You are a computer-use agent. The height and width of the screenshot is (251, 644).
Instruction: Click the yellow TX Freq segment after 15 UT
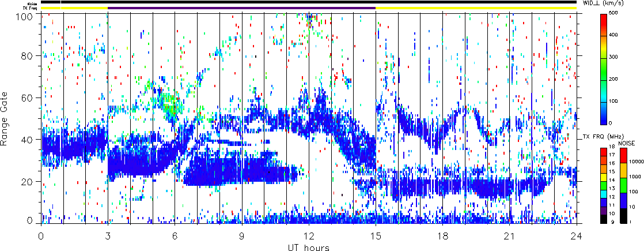pyautogui.click(x=476, y=8)
